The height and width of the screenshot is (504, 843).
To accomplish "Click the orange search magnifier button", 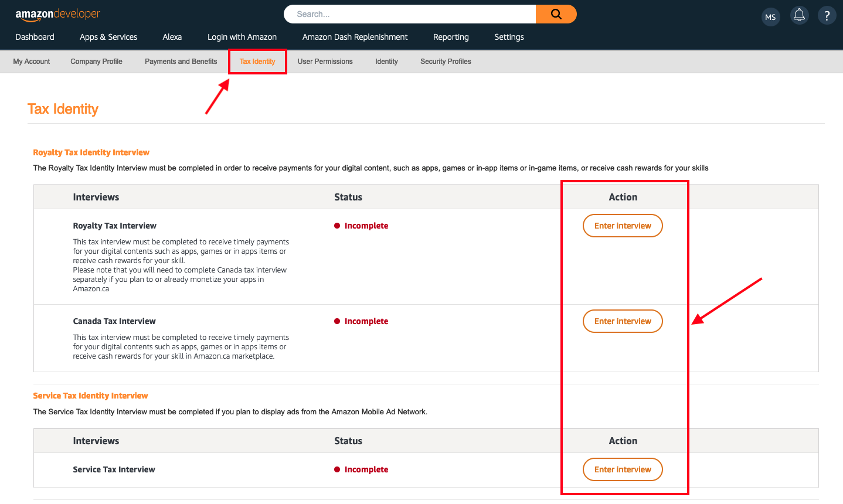I will 556,14.
